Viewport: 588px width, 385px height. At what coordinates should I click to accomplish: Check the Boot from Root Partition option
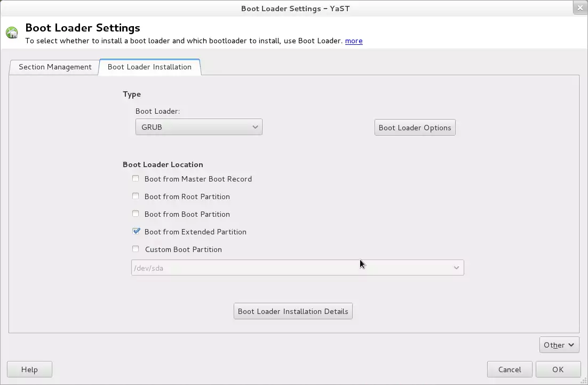(x=136, y=197)
